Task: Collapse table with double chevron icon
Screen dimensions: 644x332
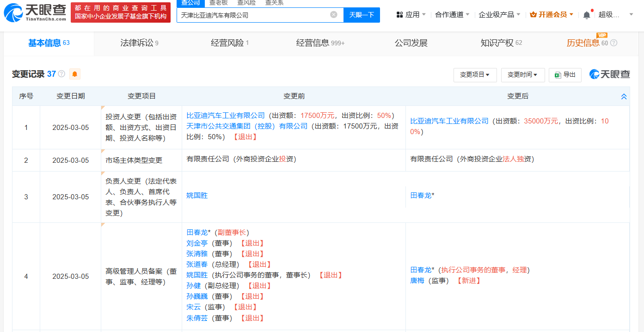Action: [624, 97]
